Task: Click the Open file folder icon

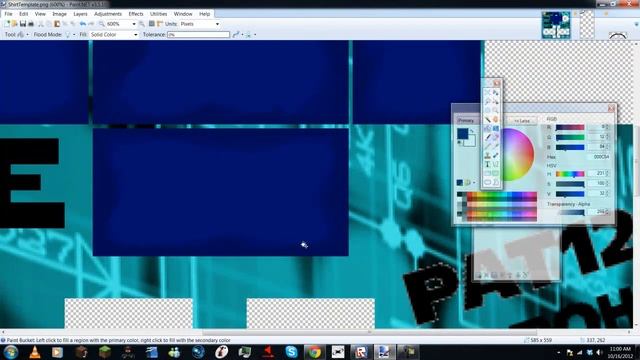Action: [x=14, y=24]
